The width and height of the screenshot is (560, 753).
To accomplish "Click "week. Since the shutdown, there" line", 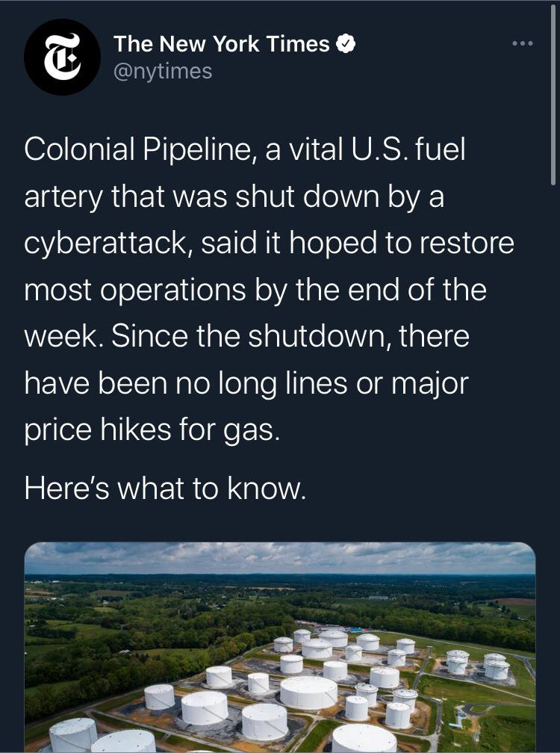I will pyautogui.click(x=246, y=336).
